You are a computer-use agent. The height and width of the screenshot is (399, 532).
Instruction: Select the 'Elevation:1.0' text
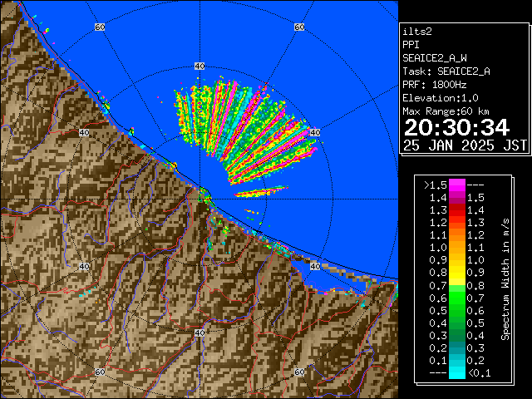point(441,98)
